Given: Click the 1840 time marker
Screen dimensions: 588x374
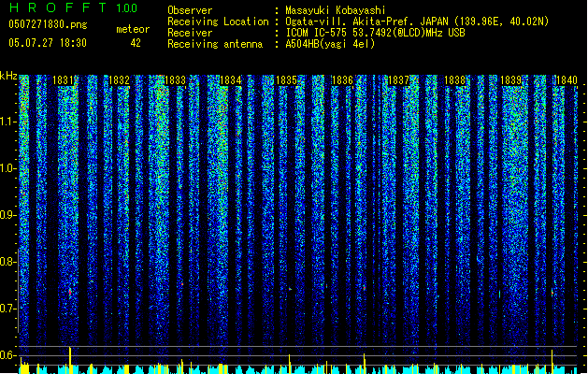Looking at the screenshot, I should pos(566,79).
